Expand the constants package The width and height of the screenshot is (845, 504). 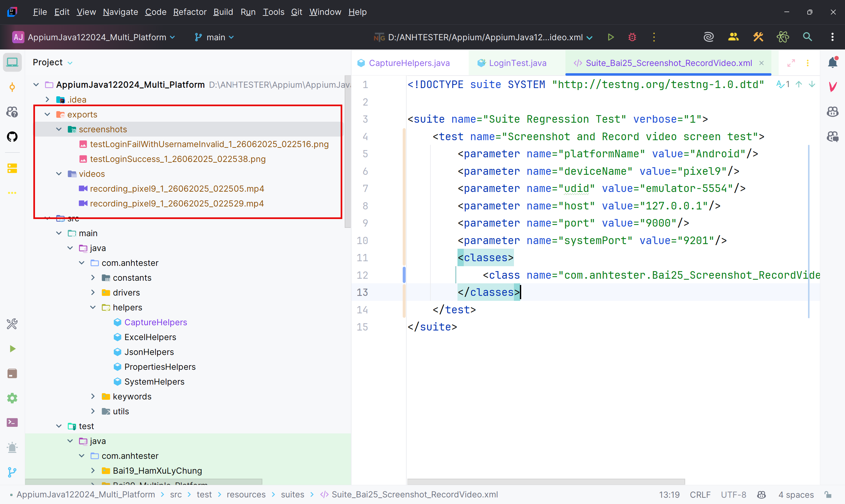[93, 278]
